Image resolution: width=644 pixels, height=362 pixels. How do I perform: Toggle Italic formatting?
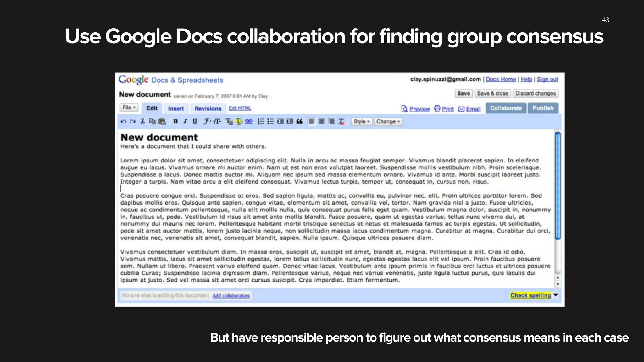tap(185, 122)
